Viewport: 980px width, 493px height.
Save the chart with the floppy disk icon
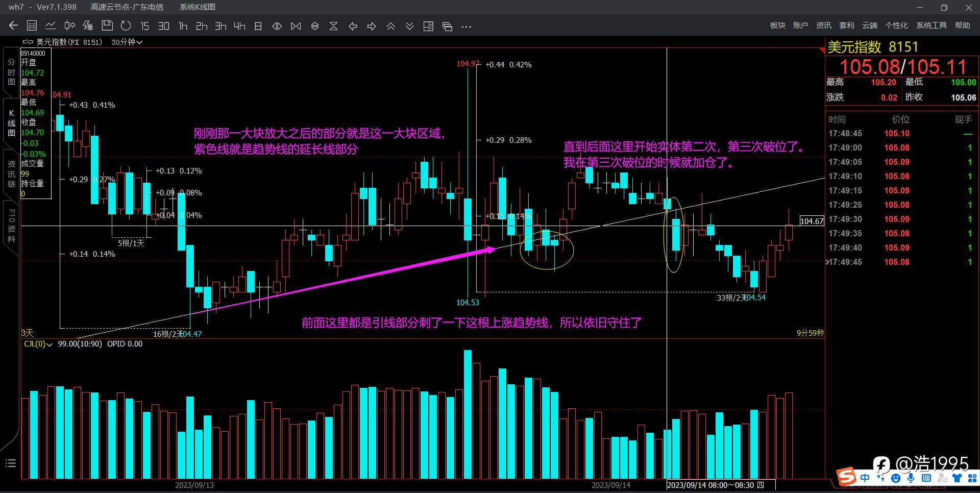(107, 26)
